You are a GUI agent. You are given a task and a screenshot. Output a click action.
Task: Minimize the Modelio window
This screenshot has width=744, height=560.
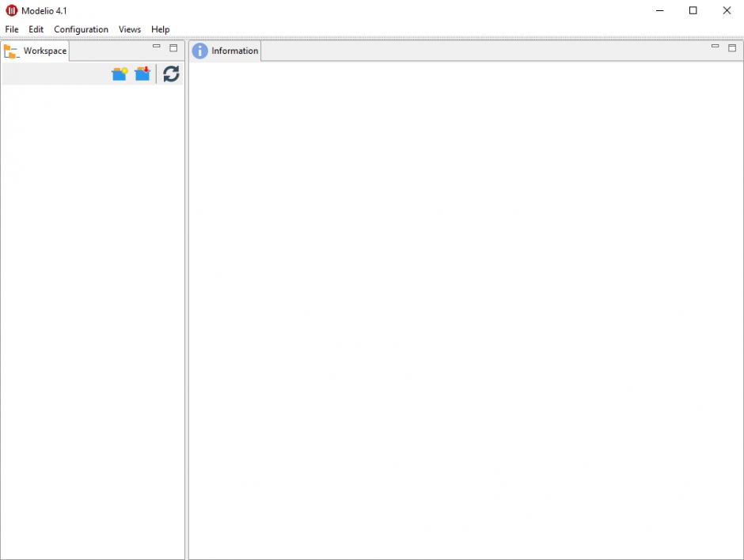tap(660, 10)
